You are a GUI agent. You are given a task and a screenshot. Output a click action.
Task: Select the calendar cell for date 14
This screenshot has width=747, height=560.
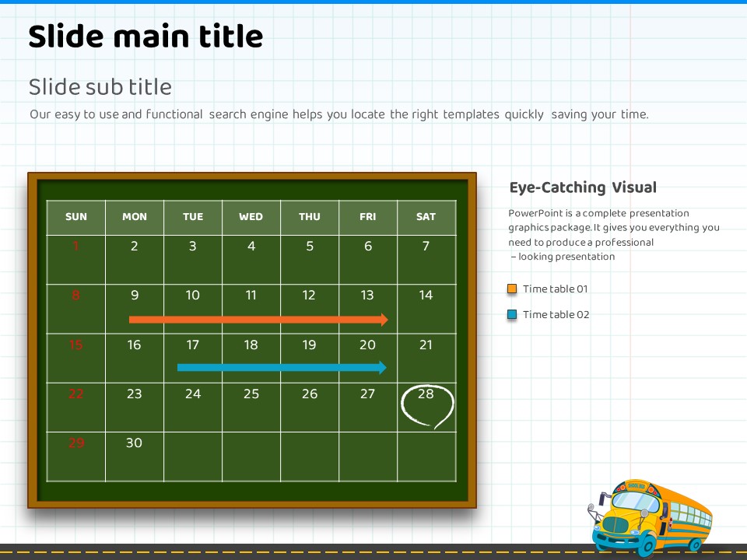[x=426, y=308]
